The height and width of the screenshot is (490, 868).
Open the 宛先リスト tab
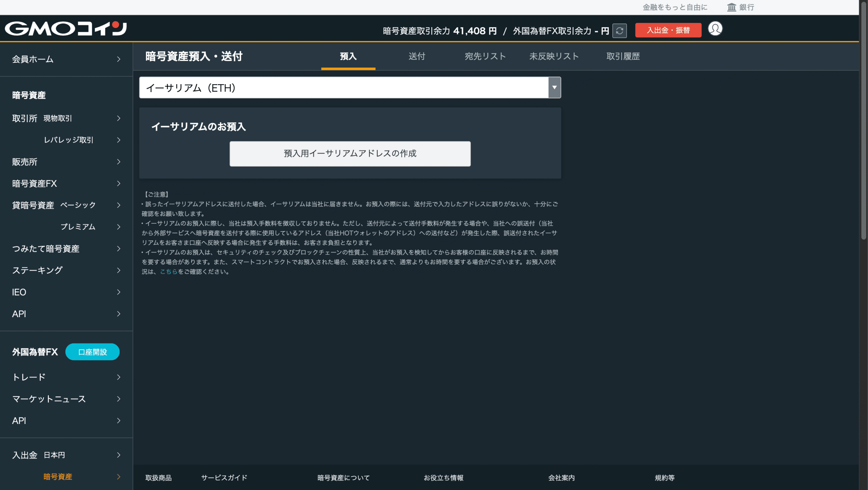[485, 56]
